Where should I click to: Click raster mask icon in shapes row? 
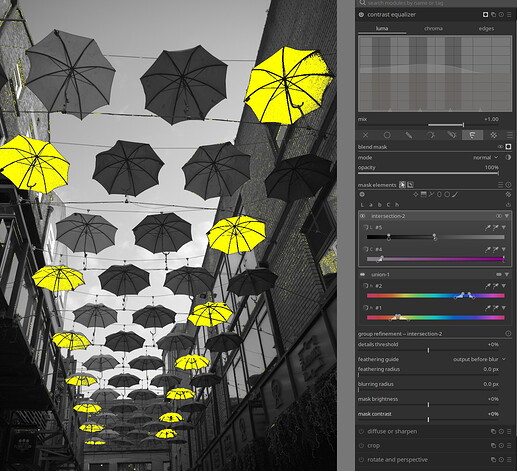pyautogui.click(x=508, y=194)
